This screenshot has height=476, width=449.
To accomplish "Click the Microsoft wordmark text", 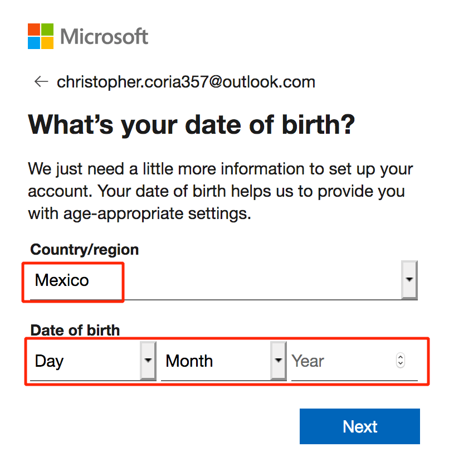I will point(104,36).
